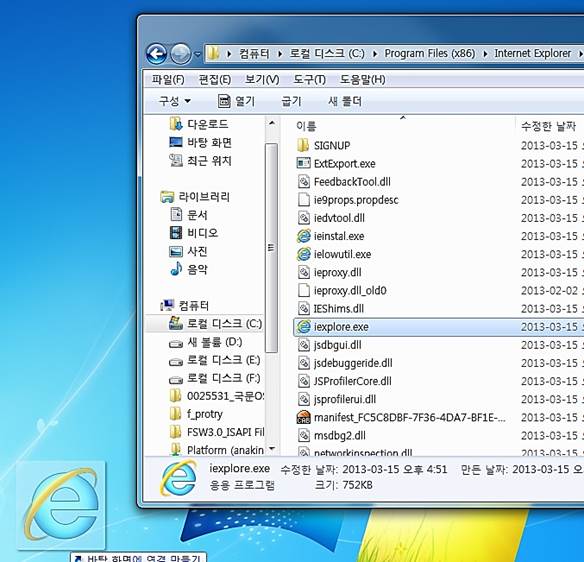Open the 편집(E) menu
This screenshot has width=584, height=562.
tap(215, 79)
